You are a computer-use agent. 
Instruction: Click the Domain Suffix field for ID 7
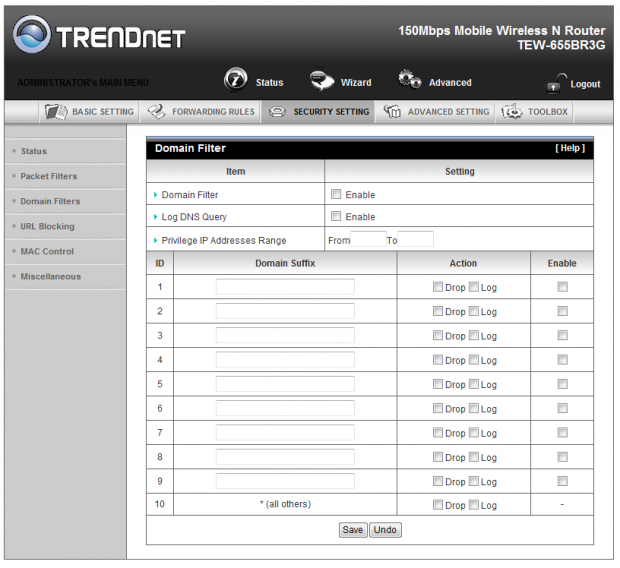tap(285, 433)
